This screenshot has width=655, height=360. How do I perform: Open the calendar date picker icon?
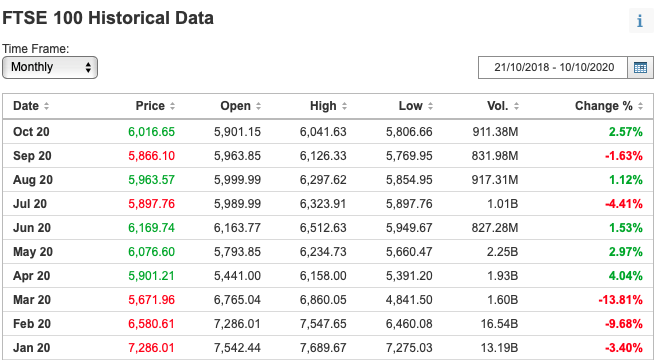640,67
